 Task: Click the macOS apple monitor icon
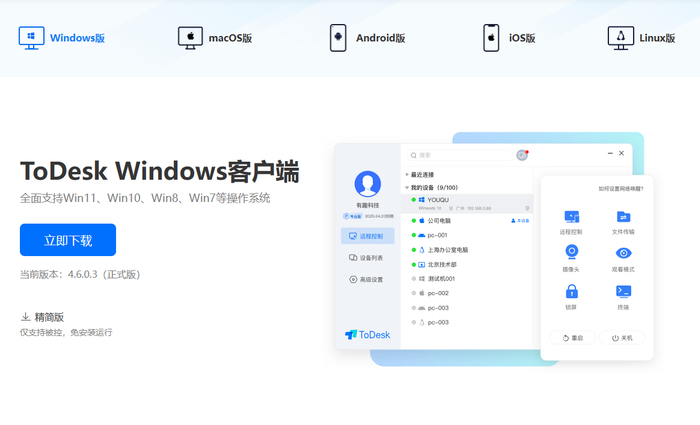coord(190,38)
